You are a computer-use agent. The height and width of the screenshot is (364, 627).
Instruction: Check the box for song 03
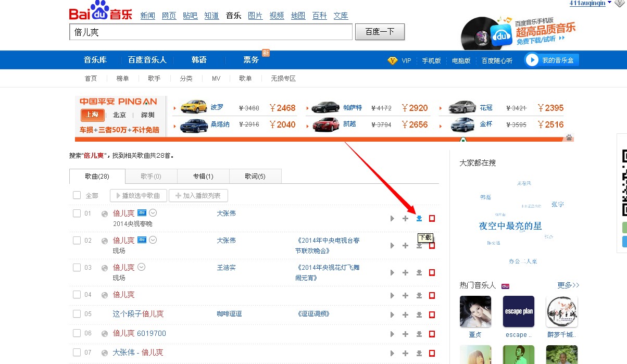tap(77, 268)
